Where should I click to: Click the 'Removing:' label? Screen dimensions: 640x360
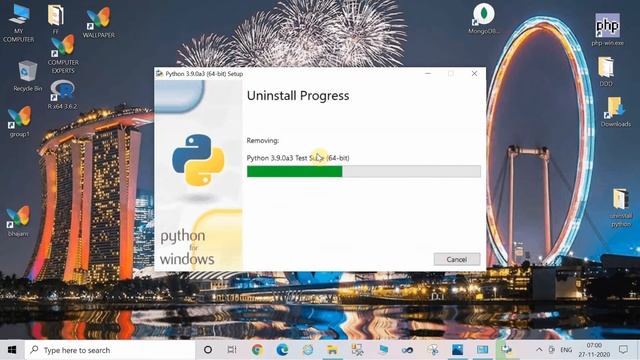coord(263,140)
